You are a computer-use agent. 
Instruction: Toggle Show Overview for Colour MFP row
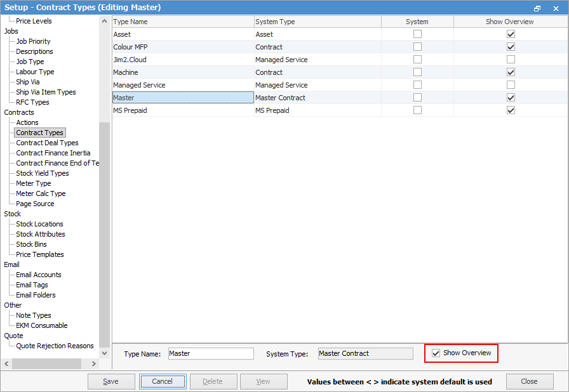pos(511,47)
